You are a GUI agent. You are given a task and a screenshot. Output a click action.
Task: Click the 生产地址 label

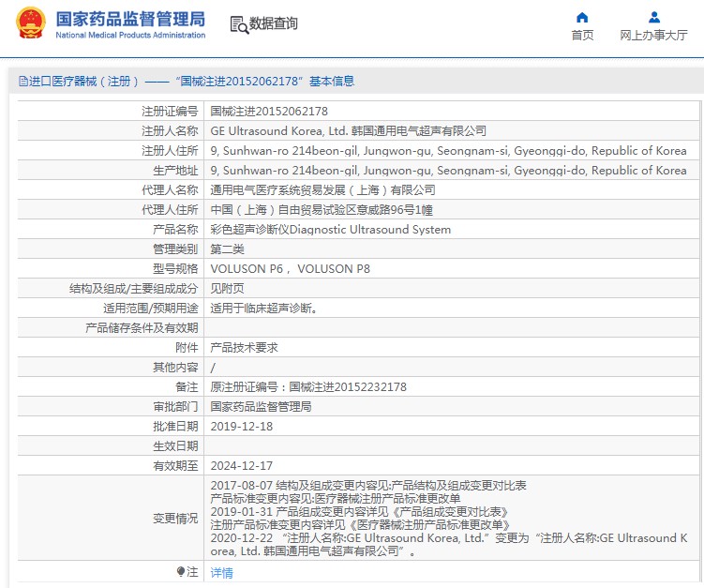(x=175, y=171)
